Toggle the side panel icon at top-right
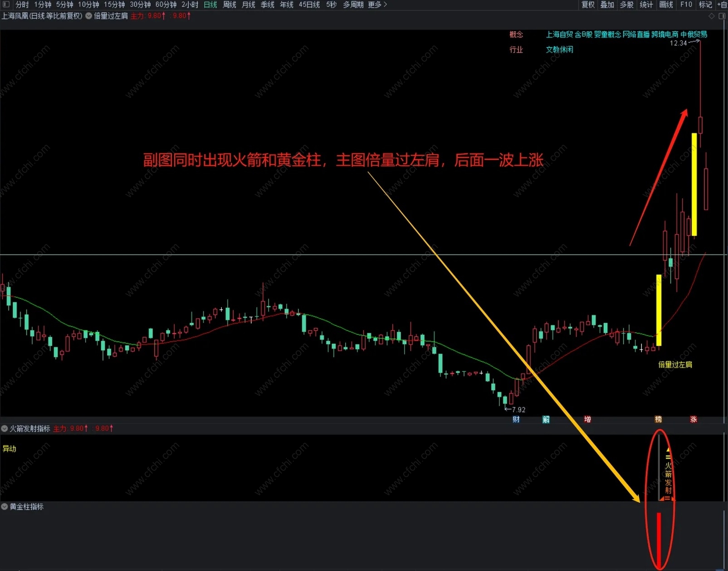 point(723,16)
